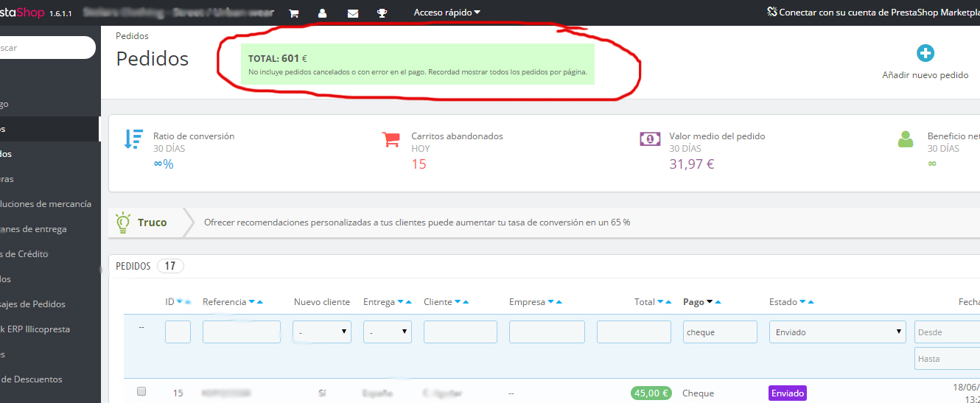Focus the Pago filter field containing cheque
The width and height of the screenshot is (980, 403).
(720, 332)
